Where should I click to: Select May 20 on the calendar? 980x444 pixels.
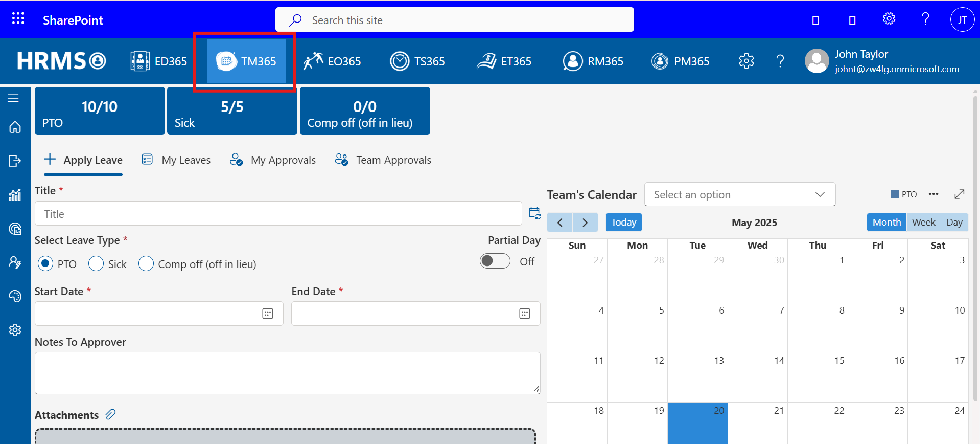(x=697, y=423)
